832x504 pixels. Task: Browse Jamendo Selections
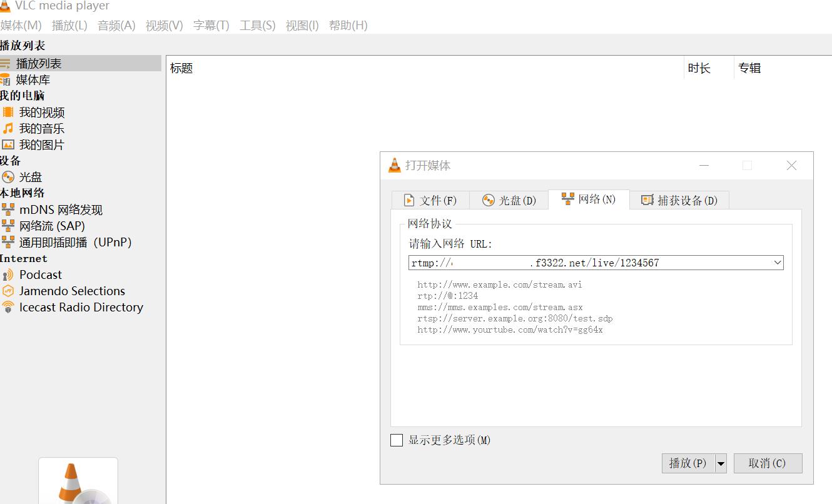[x=72, y=291]
